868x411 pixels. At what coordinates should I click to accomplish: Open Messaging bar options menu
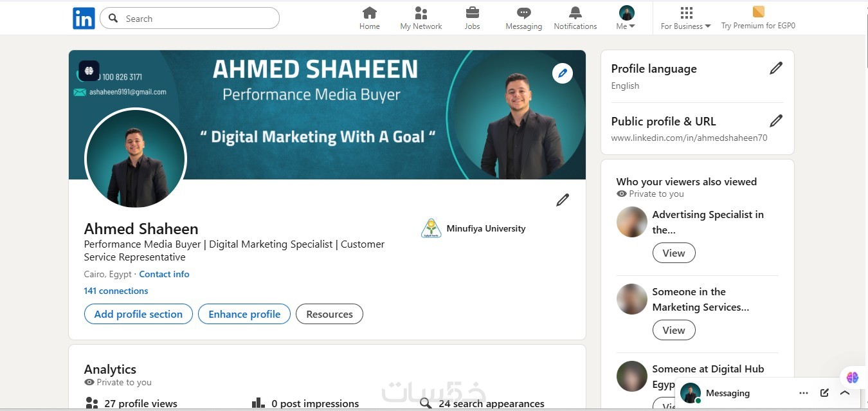point(804,393)
